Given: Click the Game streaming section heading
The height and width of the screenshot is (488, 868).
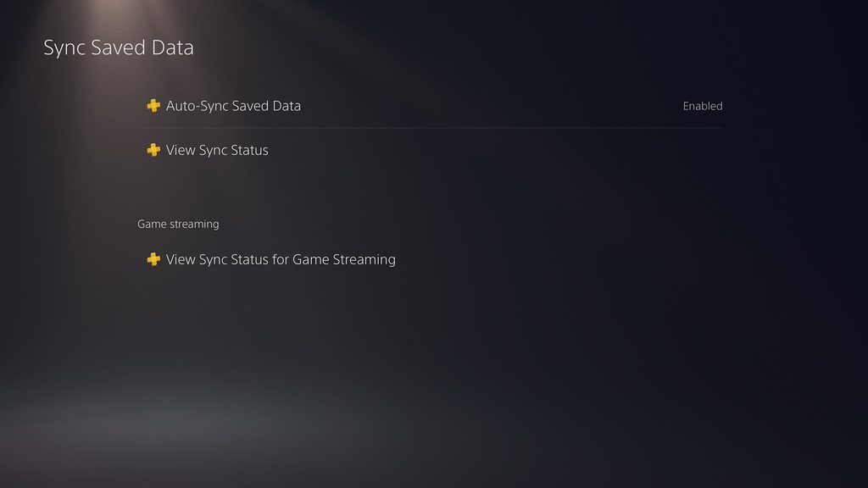Looking at the screenshot, I should tap(178, 224).
